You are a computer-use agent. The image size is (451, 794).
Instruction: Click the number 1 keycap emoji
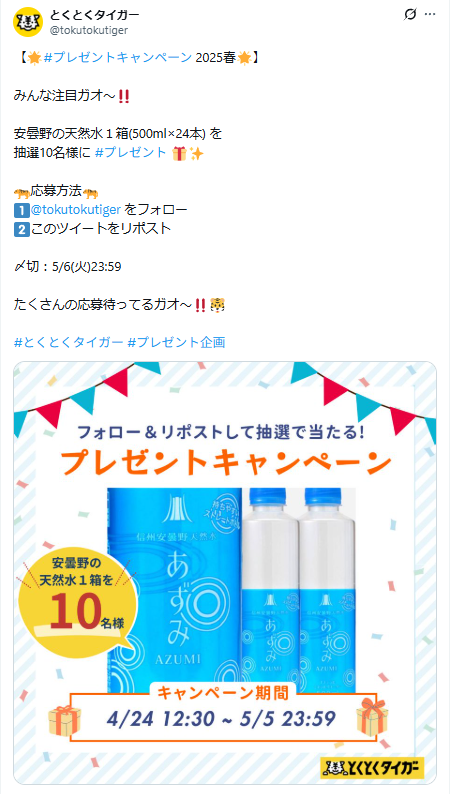point(21,210)
